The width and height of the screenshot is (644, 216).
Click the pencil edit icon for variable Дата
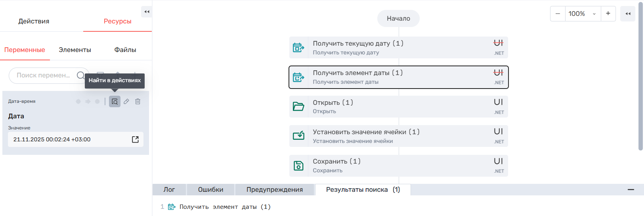click(x=126, y=102)
